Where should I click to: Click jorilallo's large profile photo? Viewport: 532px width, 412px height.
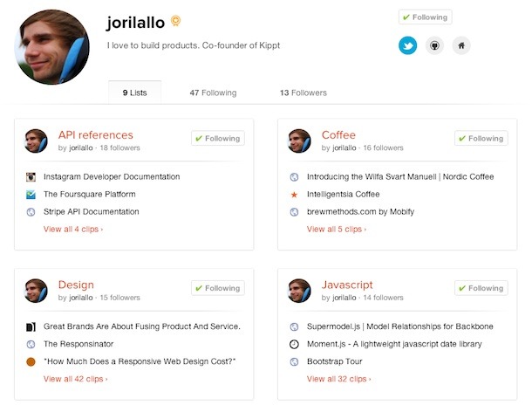coord(53,48)
